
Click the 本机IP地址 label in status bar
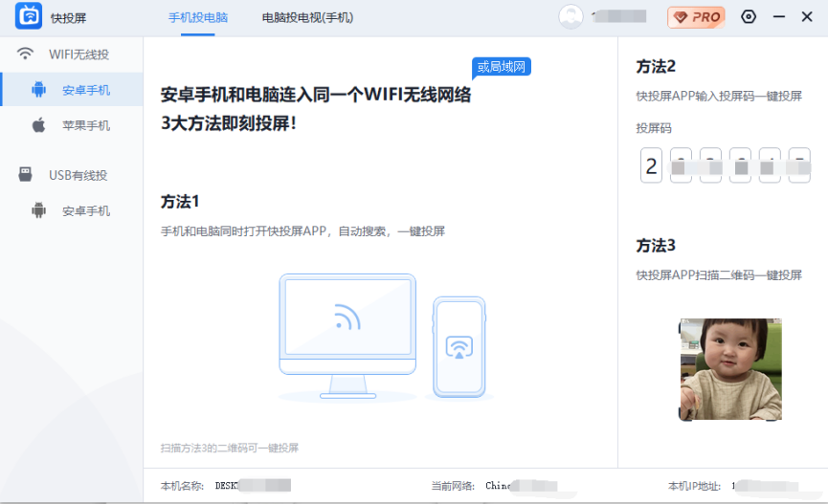coord(694,486)
